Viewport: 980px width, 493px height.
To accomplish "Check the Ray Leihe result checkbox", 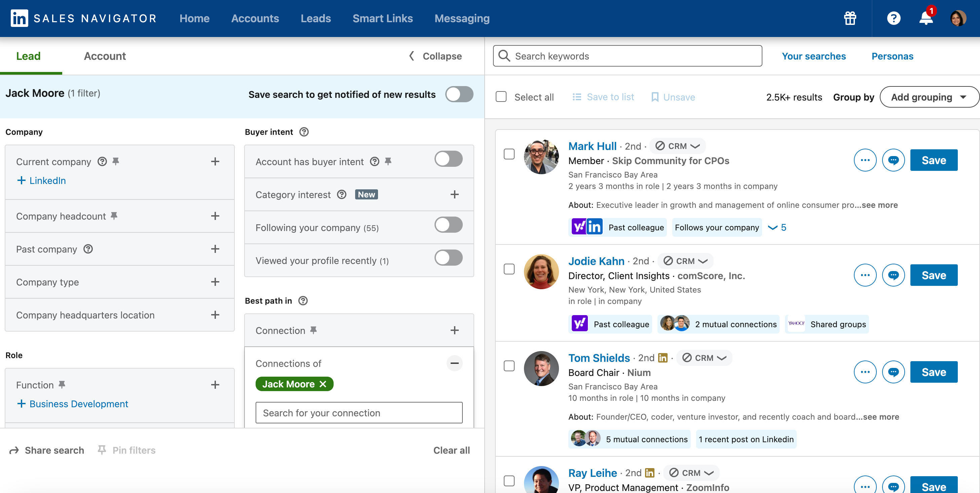I will [x=509, y=481].
